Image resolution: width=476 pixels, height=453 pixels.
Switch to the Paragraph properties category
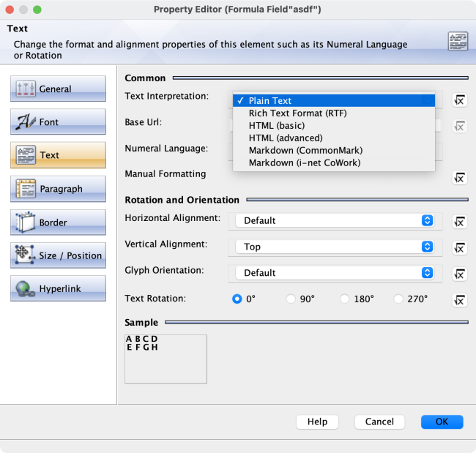58,188
